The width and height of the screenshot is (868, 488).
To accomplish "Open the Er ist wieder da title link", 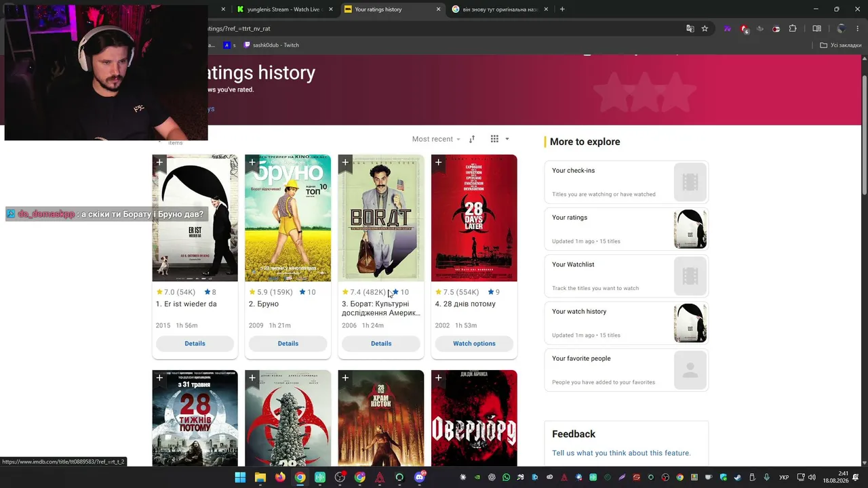I will (186, 304).
